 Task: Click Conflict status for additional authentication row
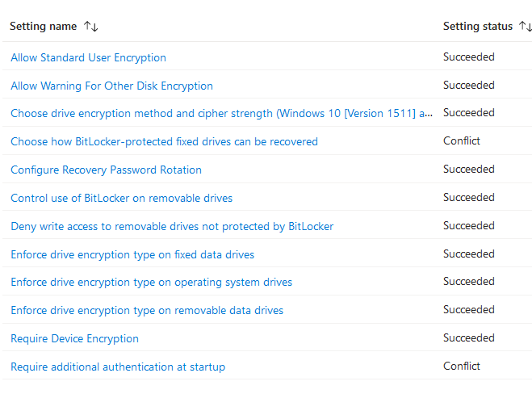click(x=462, y=366)
